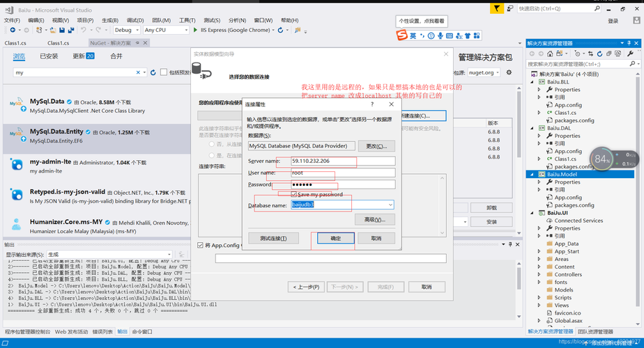Click the toolbox grid icon on IME bar
Screen dimensions: 644x348
tap(477, 35)
